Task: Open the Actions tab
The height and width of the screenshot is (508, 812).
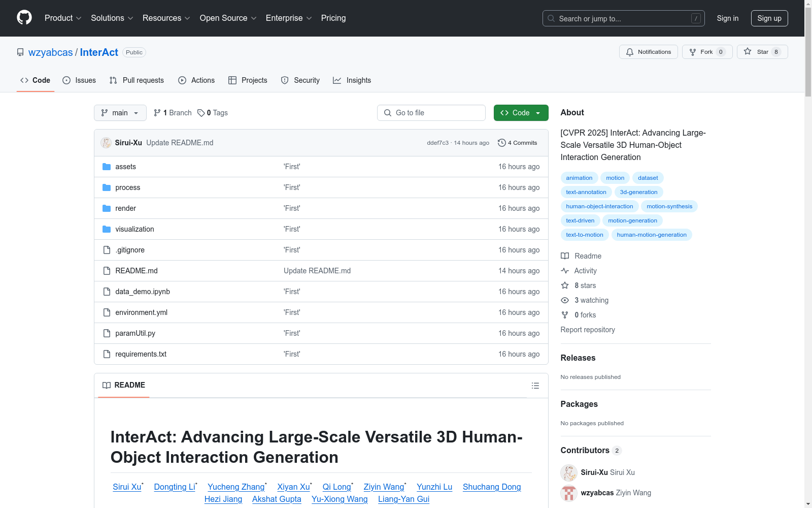Action: 196,80
